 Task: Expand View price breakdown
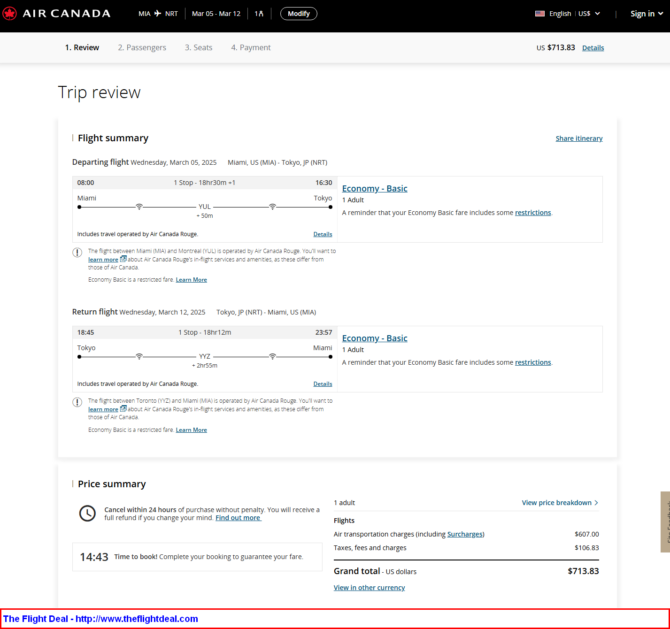pos(560,503)
